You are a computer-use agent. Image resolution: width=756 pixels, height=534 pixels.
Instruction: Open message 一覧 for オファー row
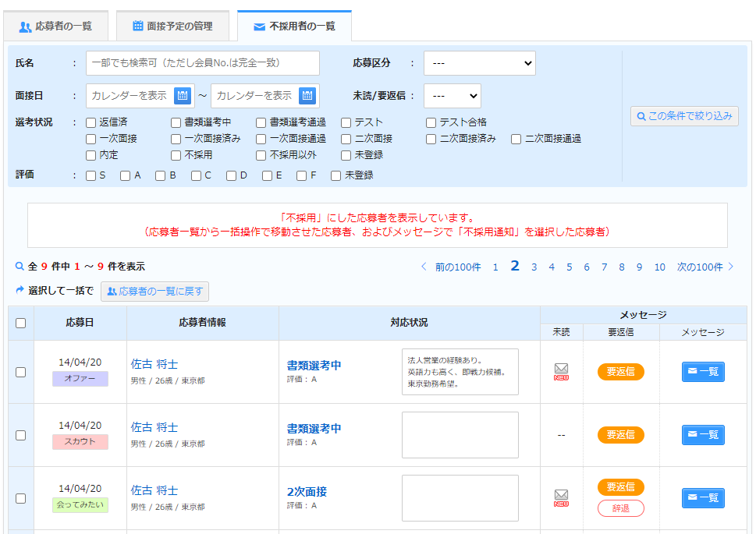(x=703, y=372)
